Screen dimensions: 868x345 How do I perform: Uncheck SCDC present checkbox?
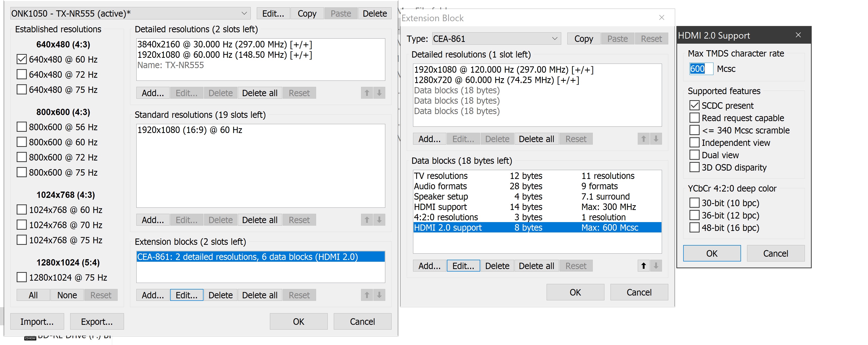click(x=694, y=105)
